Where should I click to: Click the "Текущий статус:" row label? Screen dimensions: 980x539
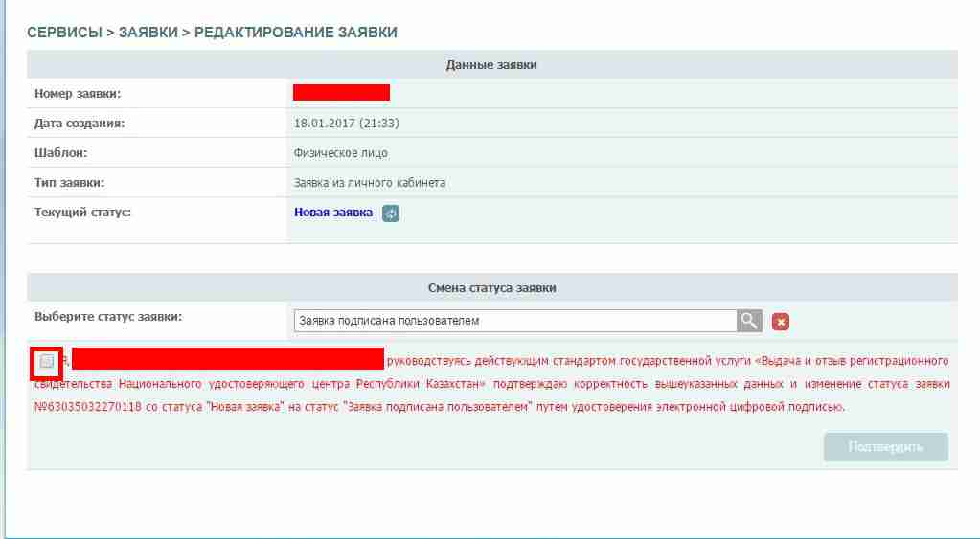click(82, 212)
